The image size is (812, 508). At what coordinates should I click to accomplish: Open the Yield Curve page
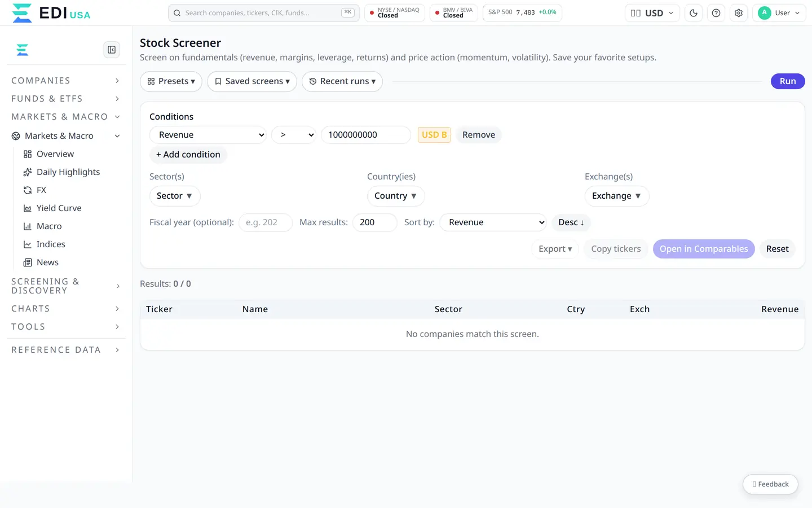point(59,208)
